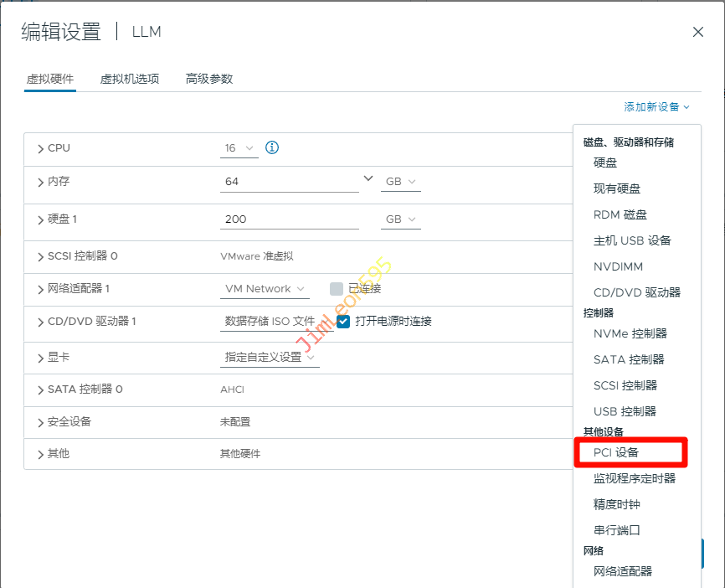Select PCI 设备 from the device menu
The width and height of the screenshot is (725, 588).
pos(616,452)
